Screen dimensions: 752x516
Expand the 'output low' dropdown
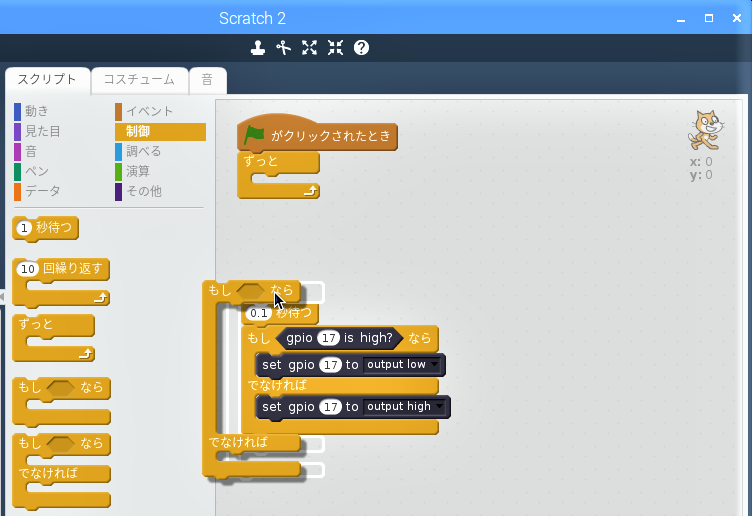click(x=402, y=365)
